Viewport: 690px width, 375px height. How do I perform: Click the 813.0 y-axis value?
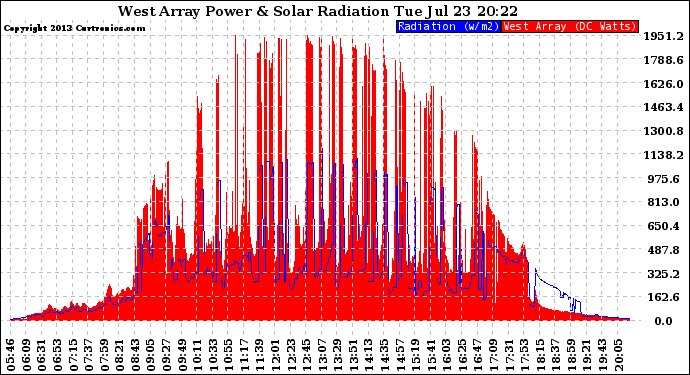tap(664, 202)
